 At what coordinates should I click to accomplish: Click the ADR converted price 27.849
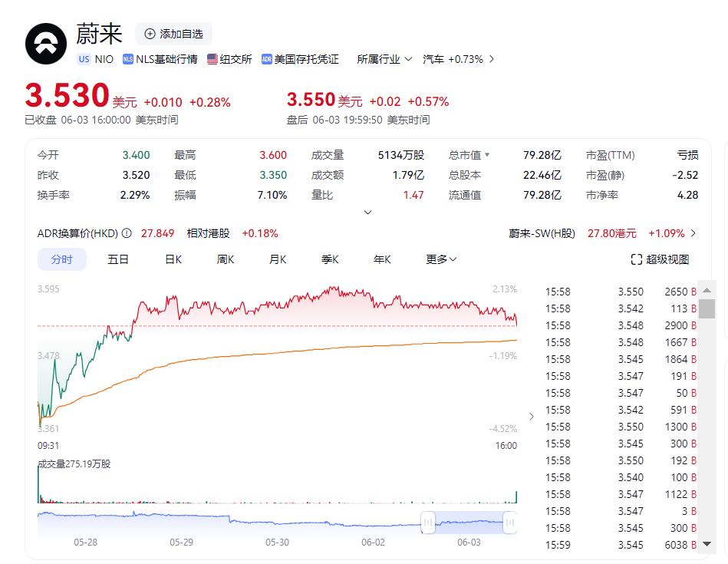pos(157,233)
